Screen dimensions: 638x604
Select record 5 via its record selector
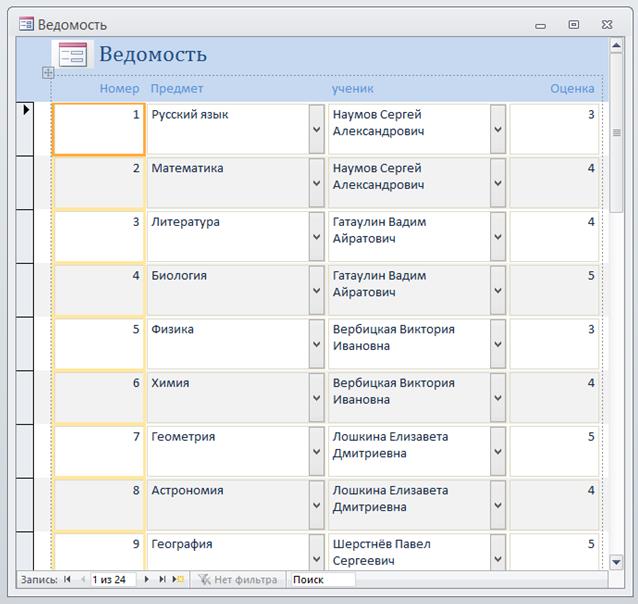(25, 344)
